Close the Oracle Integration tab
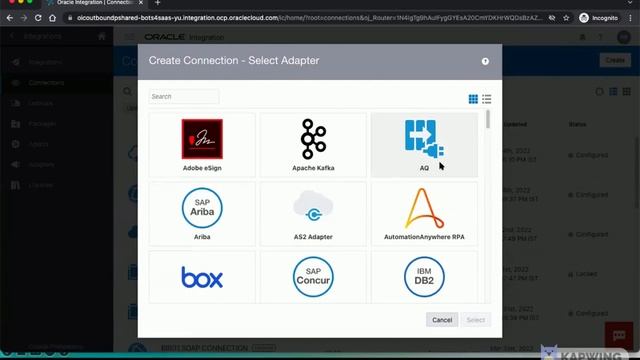This screenshot has height=360, width=640. [141, 2]
